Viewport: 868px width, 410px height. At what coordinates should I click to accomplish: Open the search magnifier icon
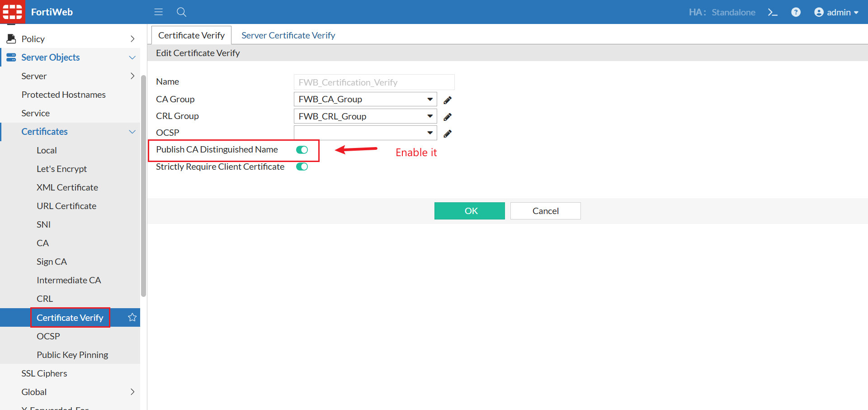pyautogui.click(x=182, y=12)
